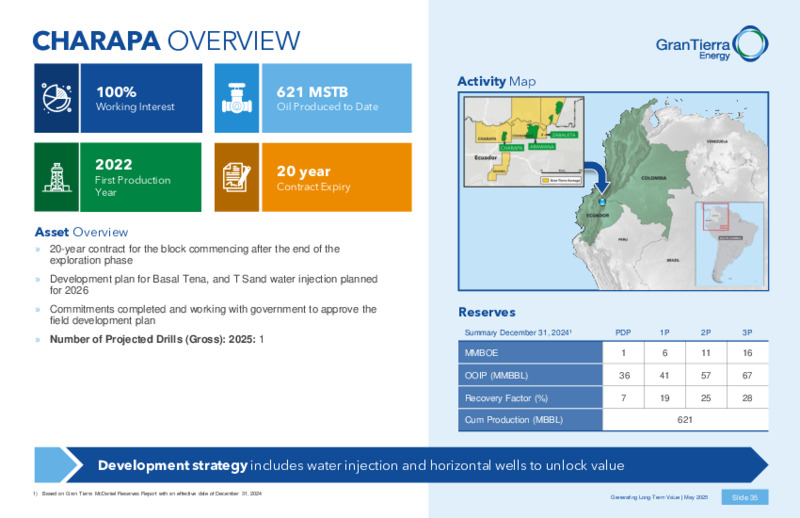Click the VENEZUELA label on the map
Screen dimensions: 800x518
coord(717,141)
